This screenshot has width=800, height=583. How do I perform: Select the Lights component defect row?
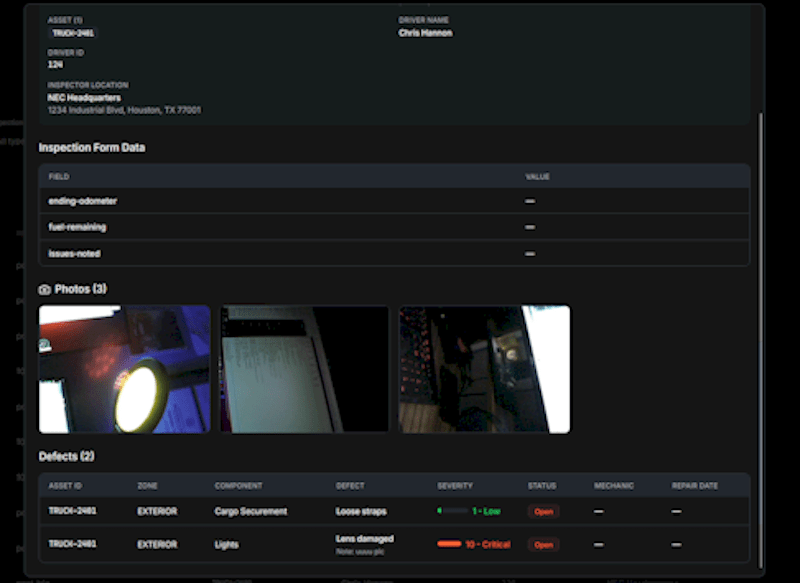(x=226, y=544)
